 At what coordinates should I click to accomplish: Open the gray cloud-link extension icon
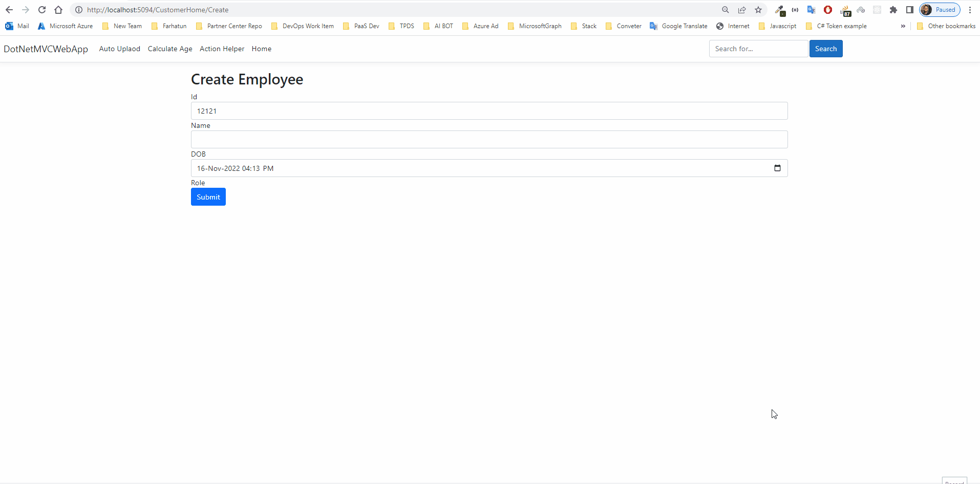point(861,10)
